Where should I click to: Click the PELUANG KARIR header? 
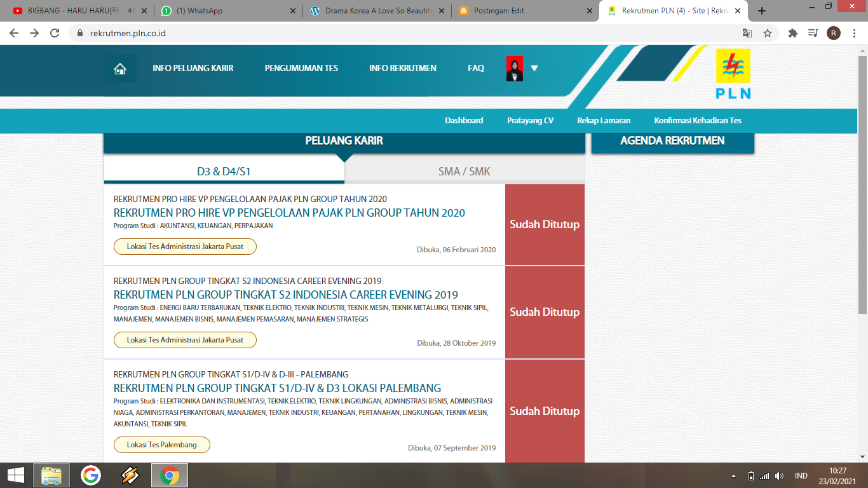pos(344,141)
